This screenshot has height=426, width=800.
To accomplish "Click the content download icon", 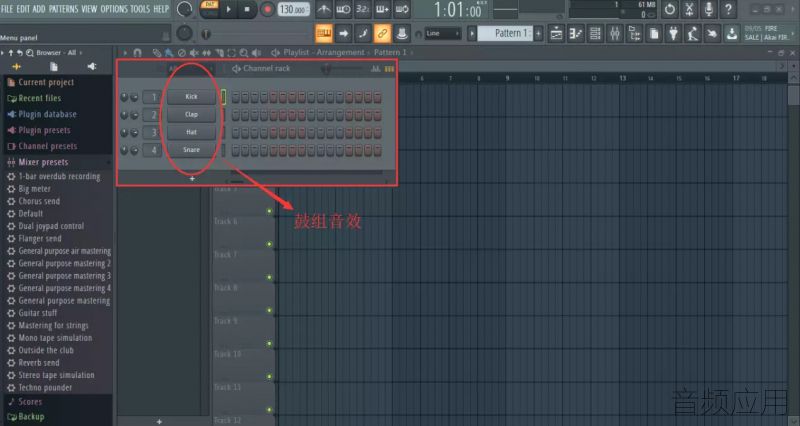I will 732,34.
